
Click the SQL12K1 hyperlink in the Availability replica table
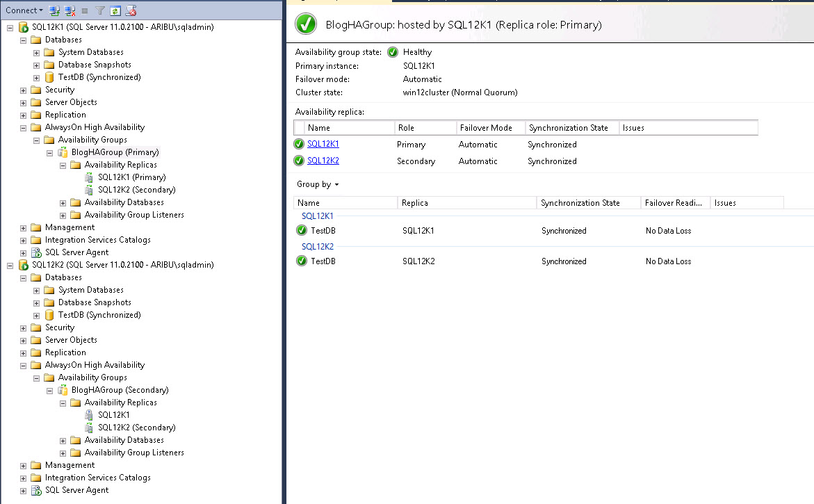322,144
